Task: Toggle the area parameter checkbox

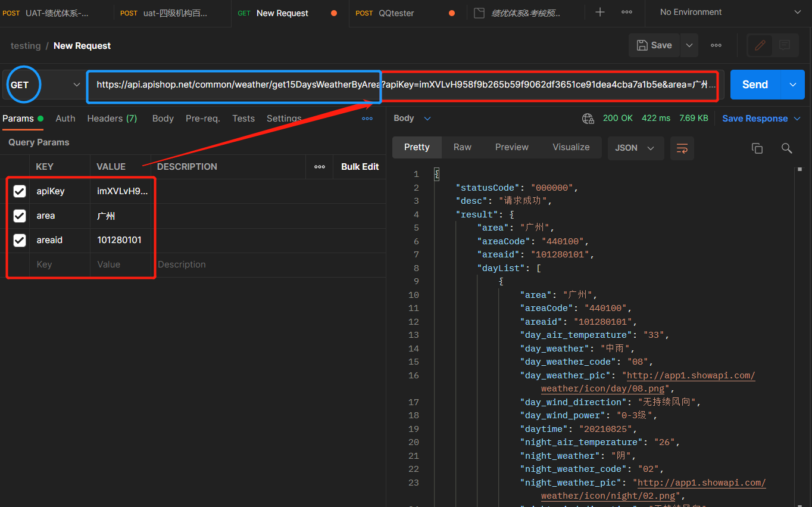Action: click(x=20, y=216)
